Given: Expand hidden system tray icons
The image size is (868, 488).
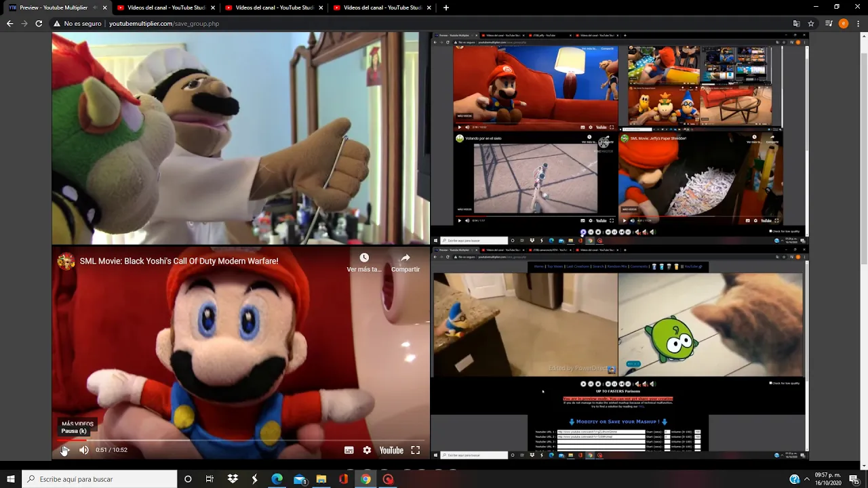Looking at the screenshot, I should coord(807,479).
